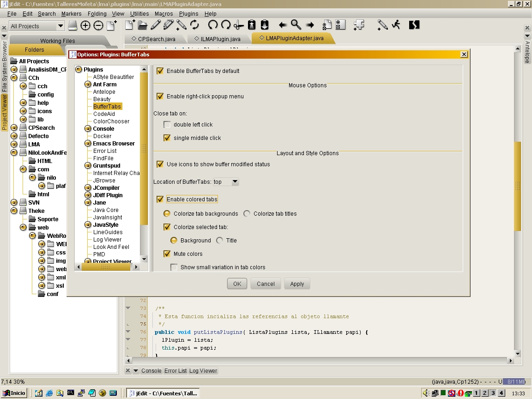Click the running man icon
The width and height of the screenshot is (532, 399).
pos(396,25)
